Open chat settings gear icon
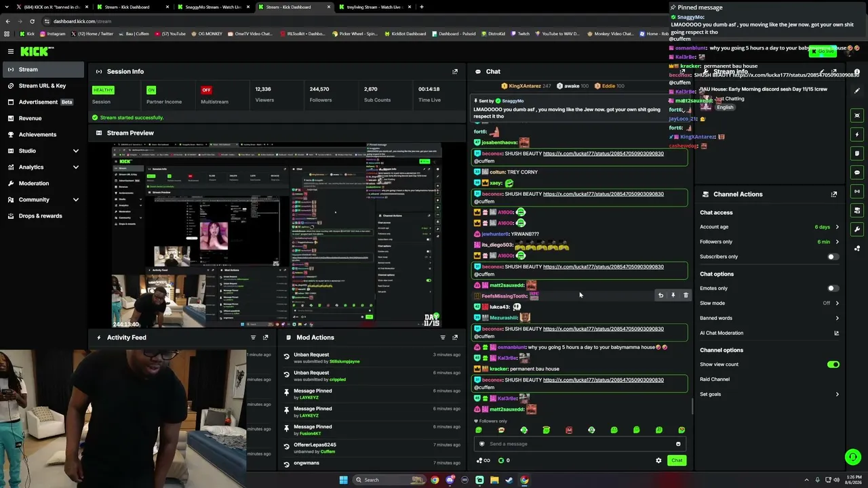Image resolution: width=868 pixels, height=488 pixels. 658,461
